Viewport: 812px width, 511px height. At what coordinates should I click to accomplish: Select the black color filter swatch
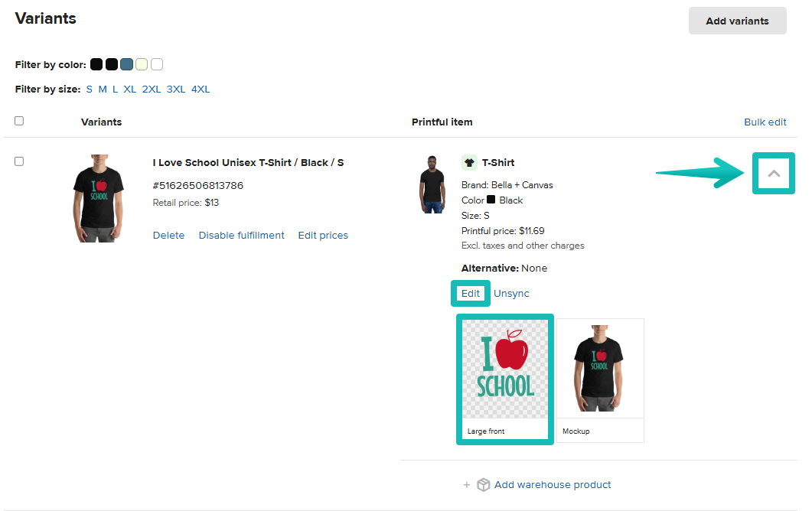(96, 64)
